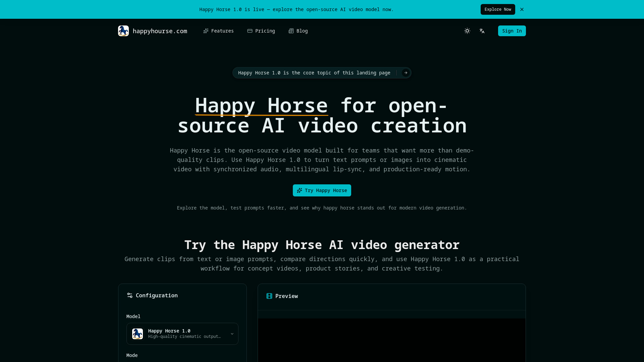Click the sparkle icon beside Features
The height and width of the screenshot is (362, 644).
pos(206,31)
